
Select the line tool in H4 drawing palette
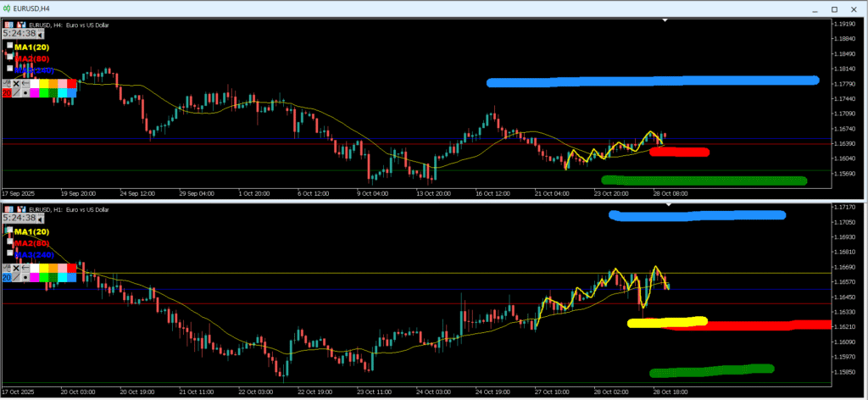(x=16, y=92)
